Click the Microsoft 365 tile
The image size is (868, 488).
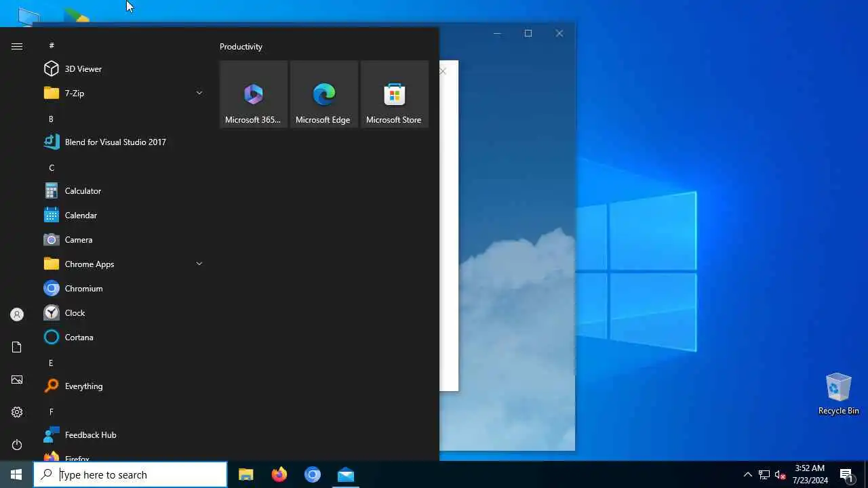point(254,94)
